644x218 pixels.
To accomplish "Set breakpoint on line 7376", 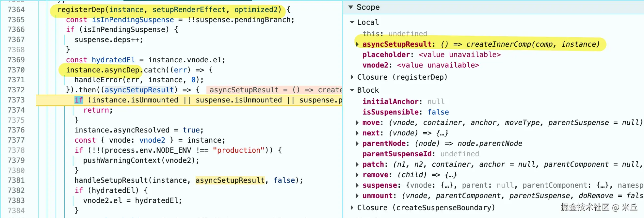I will (16, 130).
